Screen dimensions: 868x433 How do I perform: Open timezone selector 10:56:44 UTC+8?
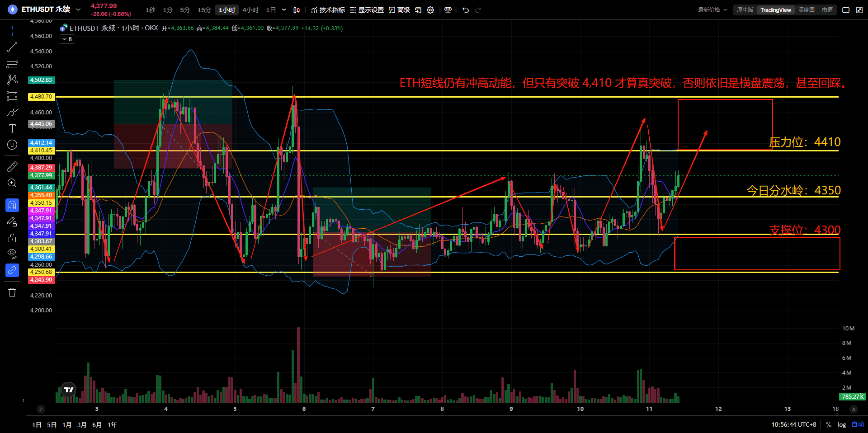point(793,425)
